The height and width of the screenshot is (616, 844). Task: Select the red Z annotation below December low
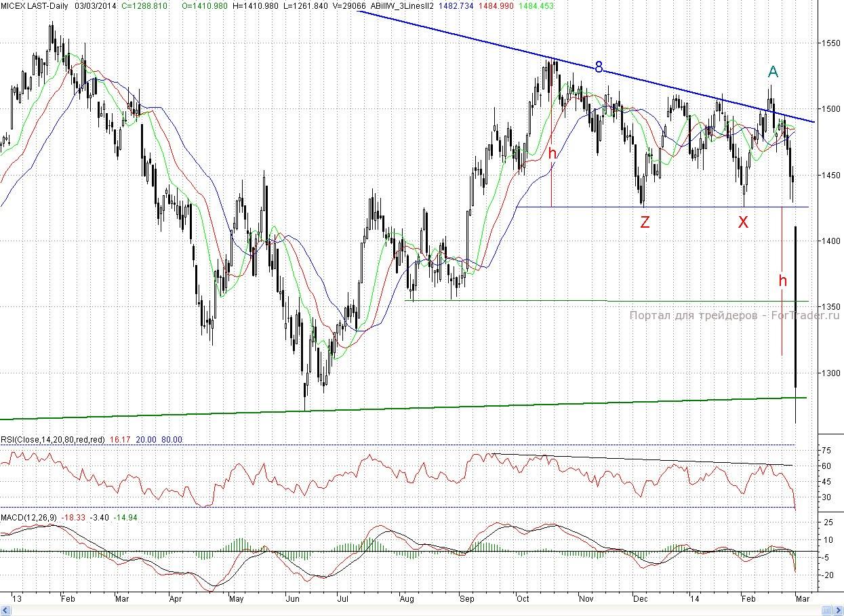point(645,222)
